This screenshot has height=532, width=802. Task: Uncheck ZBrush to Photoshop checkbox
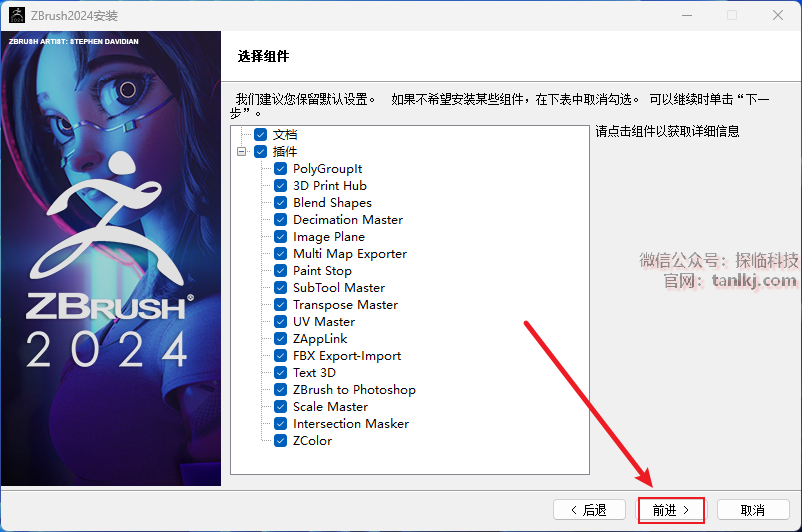pyautogui.click(x=280, y=390)
